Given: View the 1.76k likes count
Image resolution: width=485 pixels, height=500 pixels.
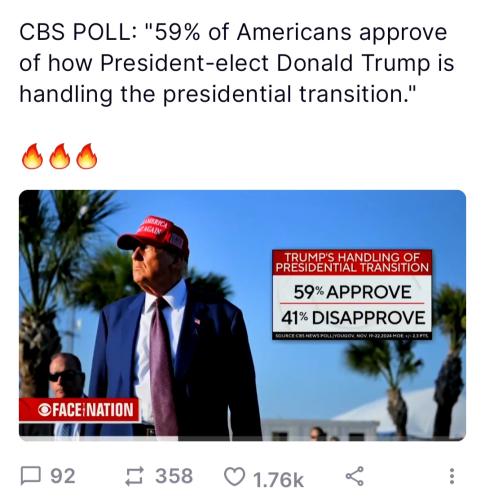Looking at the screenshot, I should tap(278, 480).
